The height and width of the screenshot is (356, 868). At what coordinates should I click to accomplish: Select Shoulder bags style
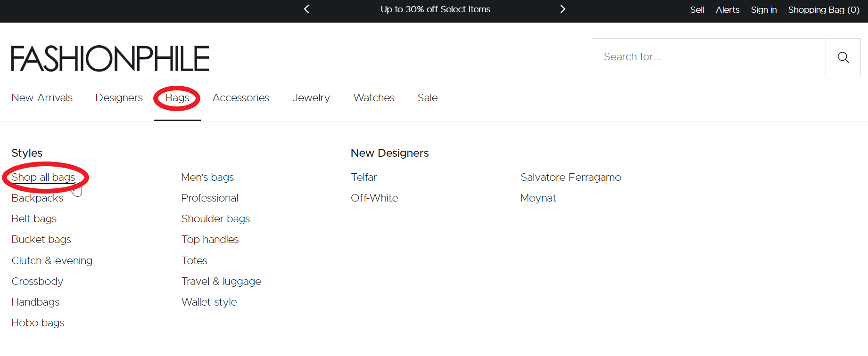(215, 218)
